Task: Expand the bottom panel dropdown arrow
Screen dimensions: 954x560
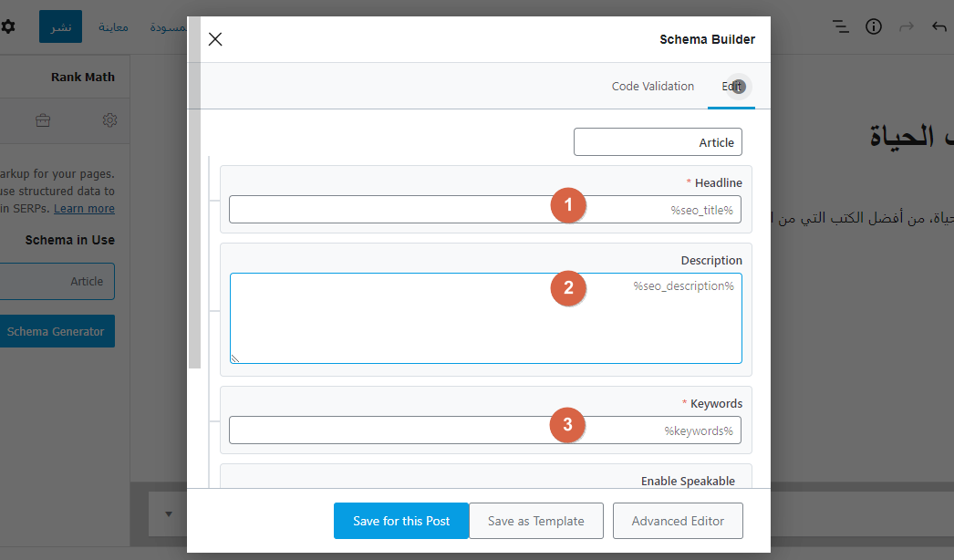Action: [169, 514]
